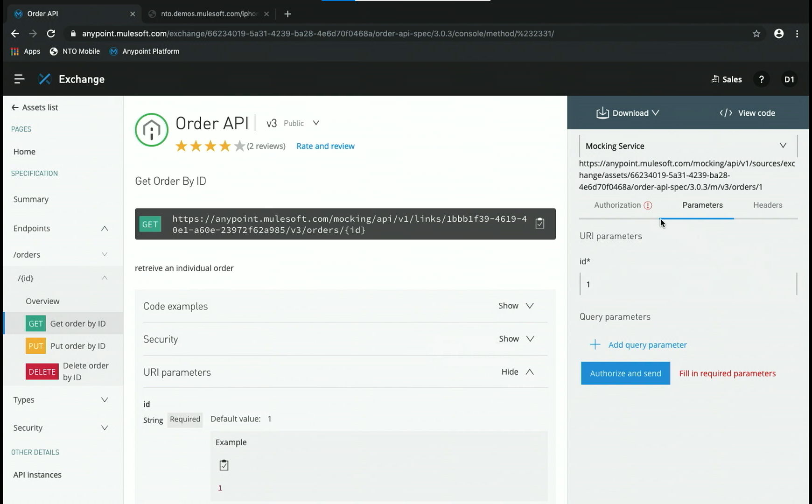Show the Code examples section
812x504 pixels.
coord(516,306)
